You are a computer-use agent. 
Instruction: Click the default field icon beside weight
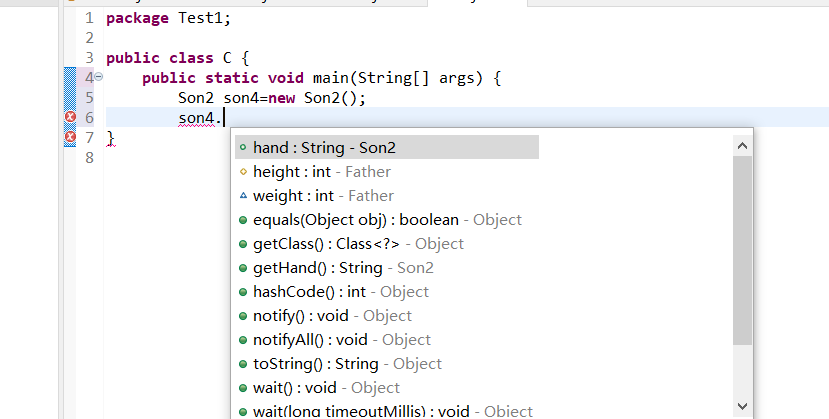click(243, 195)
